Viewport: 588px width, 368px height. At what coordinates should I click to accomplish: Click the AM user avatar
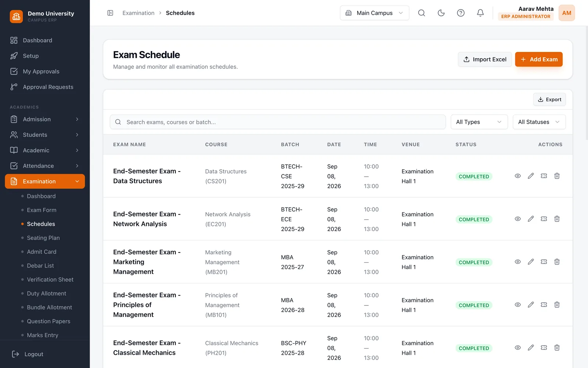567,13
